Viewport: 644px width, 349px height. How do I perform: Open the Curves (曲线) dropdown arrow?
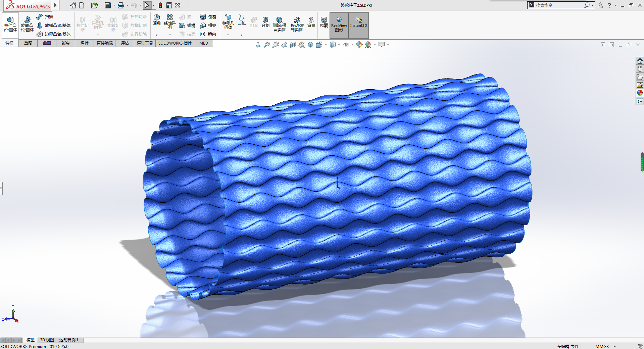[x=241, y=35]
